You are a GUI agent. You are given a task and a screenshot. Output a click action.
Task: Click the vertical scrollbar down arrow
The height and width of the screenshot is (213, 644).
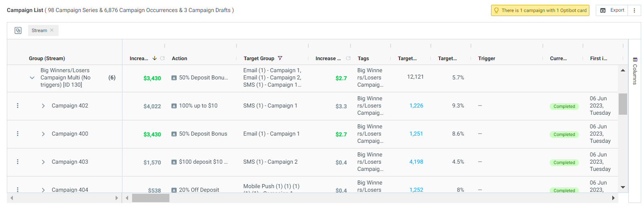click(x=623, y=187)
